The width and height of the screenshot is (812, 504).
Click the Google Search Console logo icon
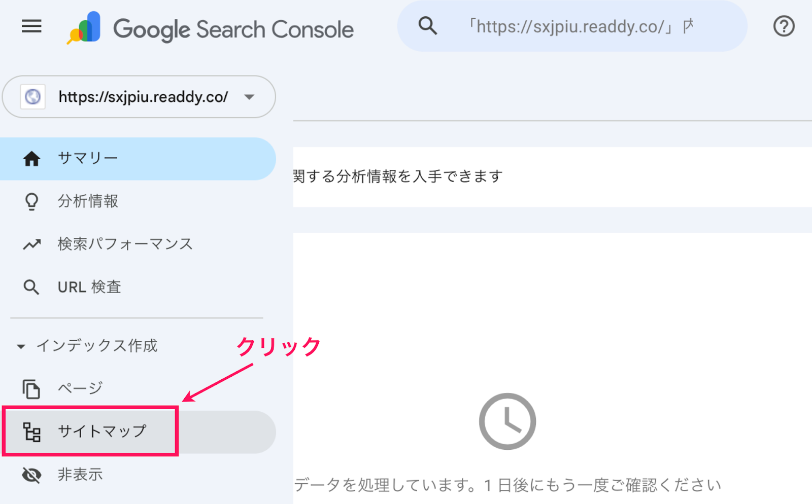[x=84, y=27]
